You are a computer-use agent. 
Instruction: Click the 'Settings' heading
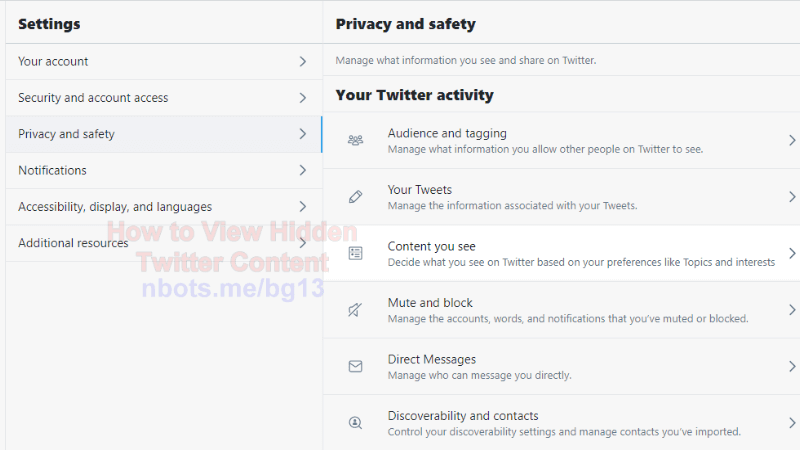[x=49, y=24]
